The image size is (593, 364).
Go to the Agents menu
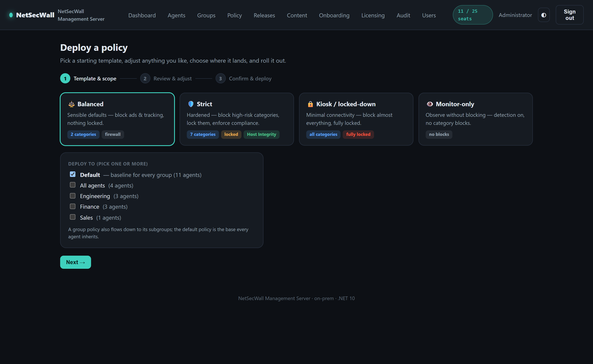pos(176,15)
